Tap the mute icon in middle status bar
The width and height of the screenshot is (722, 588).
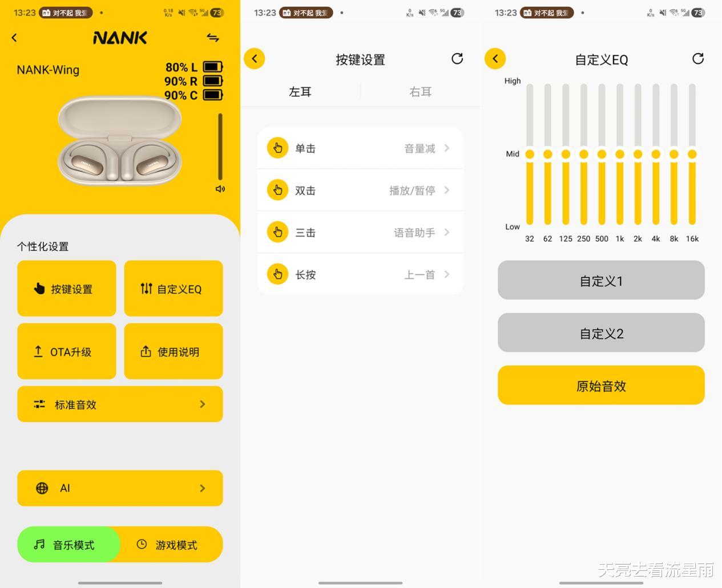pyautogui.click(x=422, y=13)
